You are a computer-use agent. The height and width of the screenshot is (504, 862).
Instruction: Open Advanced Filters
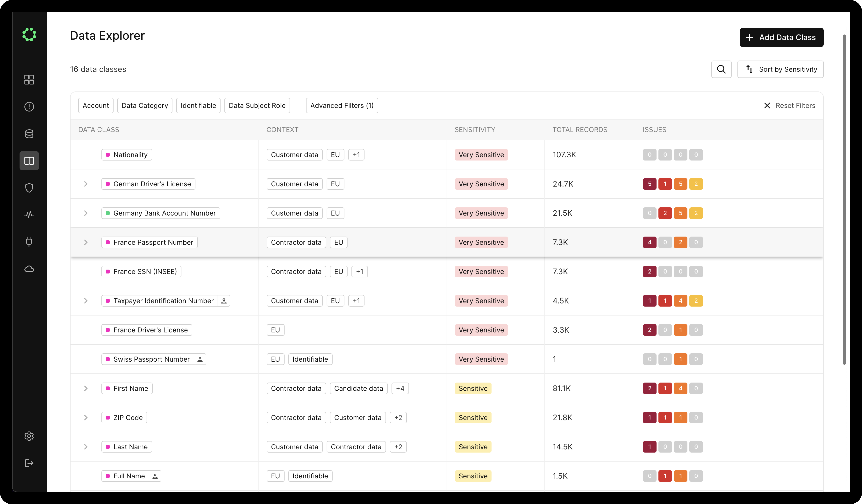click(342, 105)
